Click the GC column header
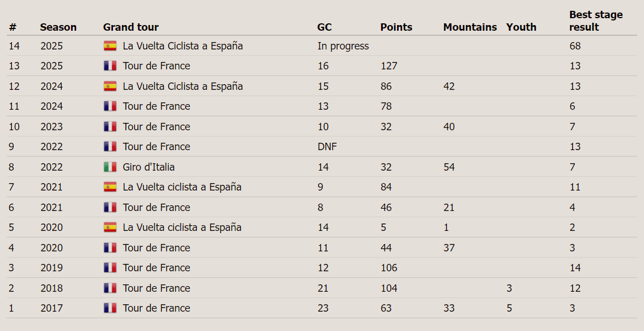644x331 pixels. point(324,27)
